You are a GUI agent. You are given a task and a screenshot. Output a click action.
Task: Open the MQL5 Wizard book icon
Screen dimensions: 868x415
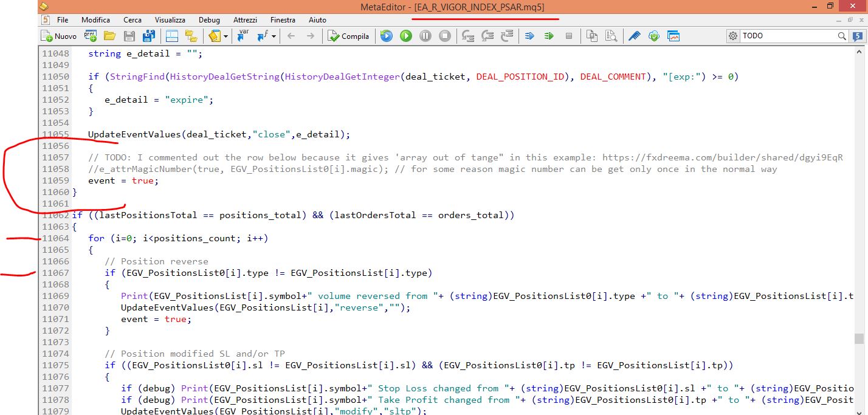214,36
